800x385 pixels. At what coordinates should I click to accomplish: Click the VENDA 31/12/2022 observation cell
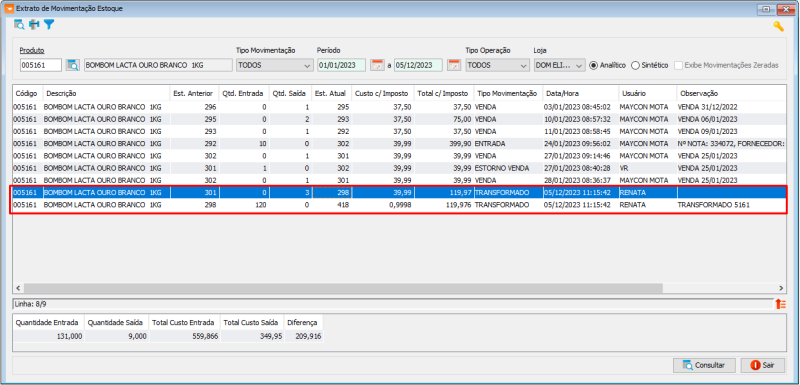[x=731, y=107]
